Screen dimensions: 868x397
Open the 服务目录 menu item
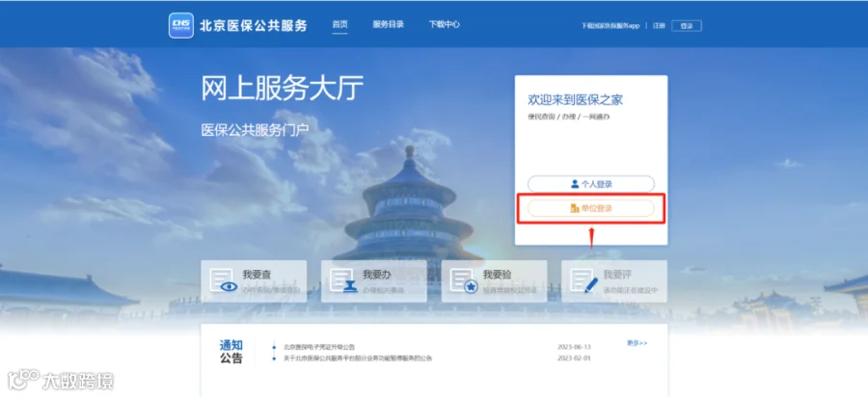(x=388, y=25)
